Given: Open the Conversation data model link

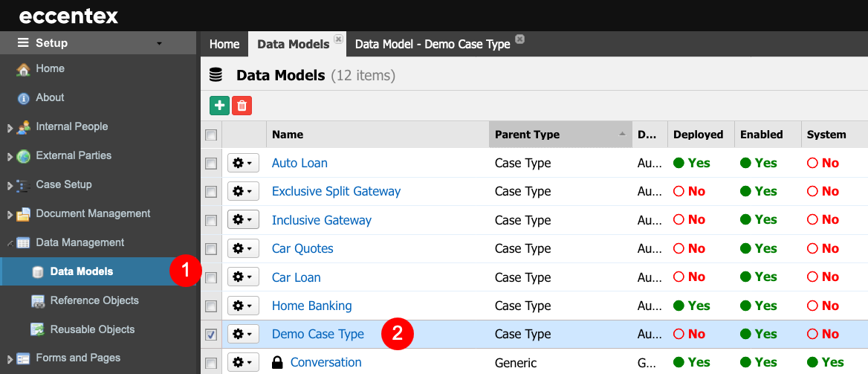Looking at the screenshot, I should pos(325,363).
